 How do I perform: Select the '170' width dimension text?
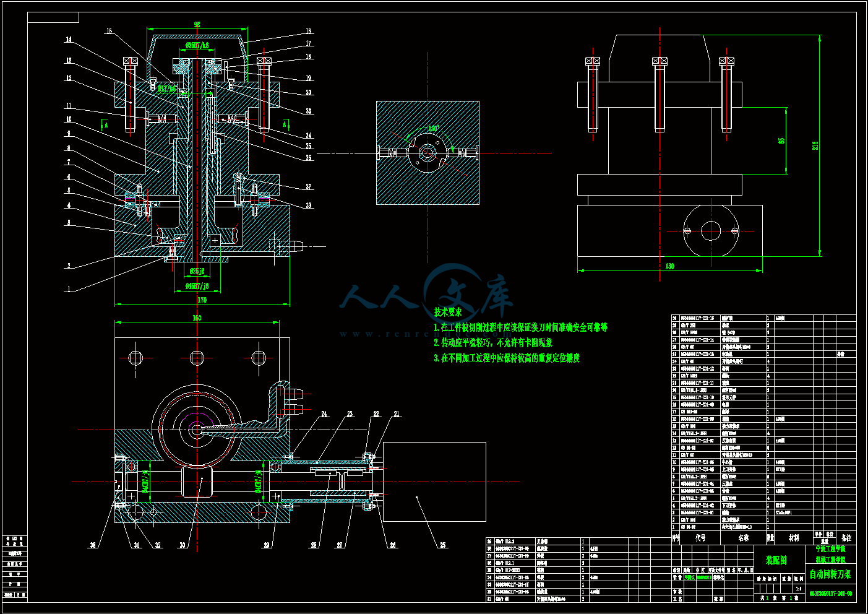pyautogui.click(x=202, y=300)
